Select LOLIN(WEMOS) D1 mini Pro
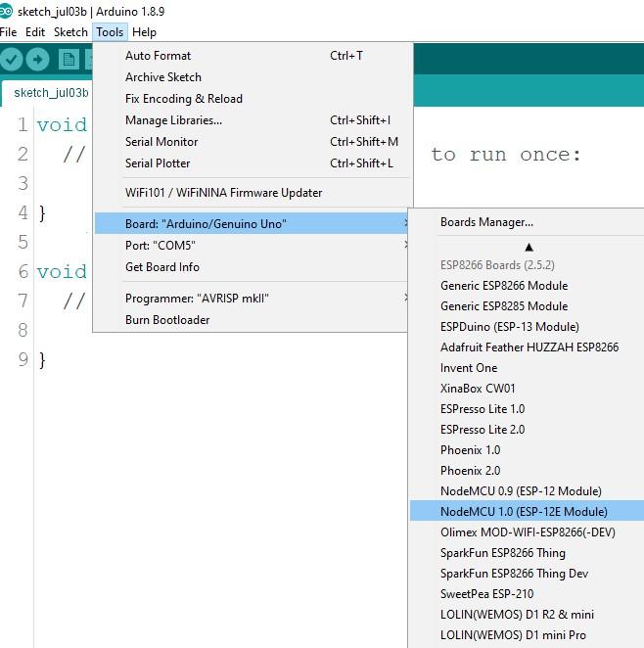The image size is (644, 648). pos(527,635)
